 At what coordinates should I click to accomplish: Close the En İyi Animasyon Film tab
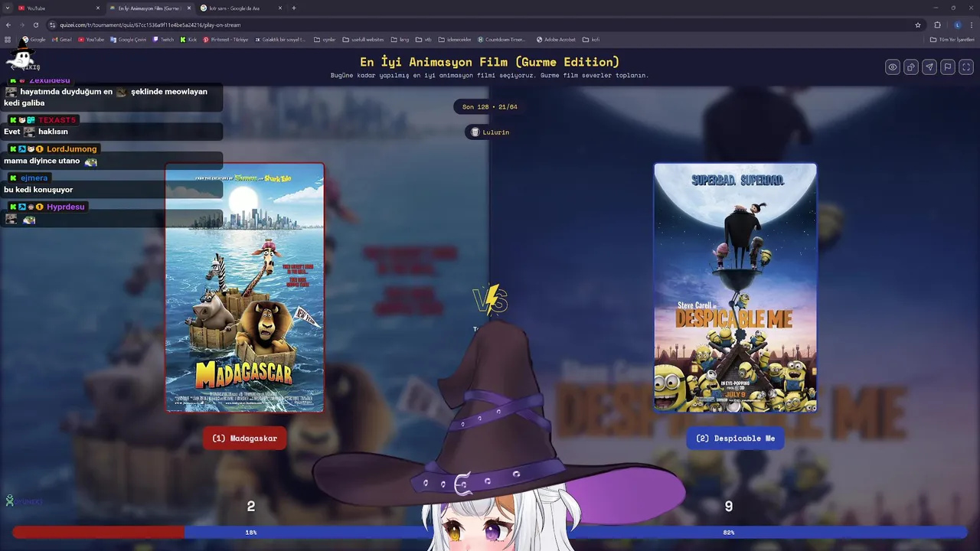pos(189,8)
